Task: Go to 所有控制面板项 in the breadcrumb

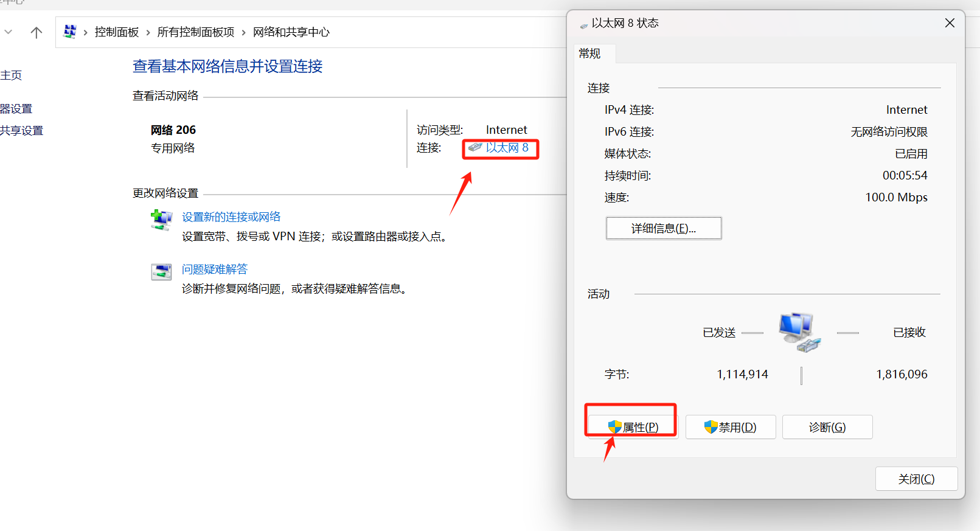Action: tap(195, 32)
